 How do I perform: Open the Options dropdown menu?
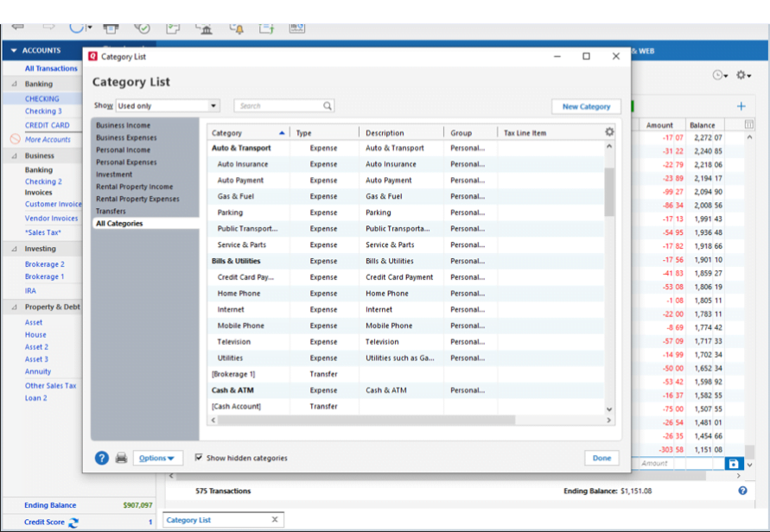point(157,458)
